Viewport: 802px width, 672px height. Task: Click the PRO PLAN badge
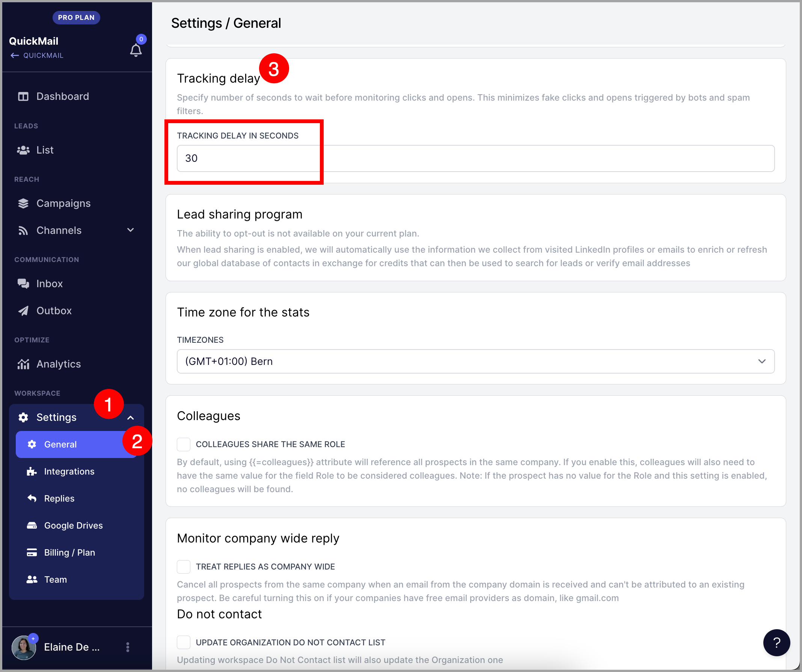(76, 18)
